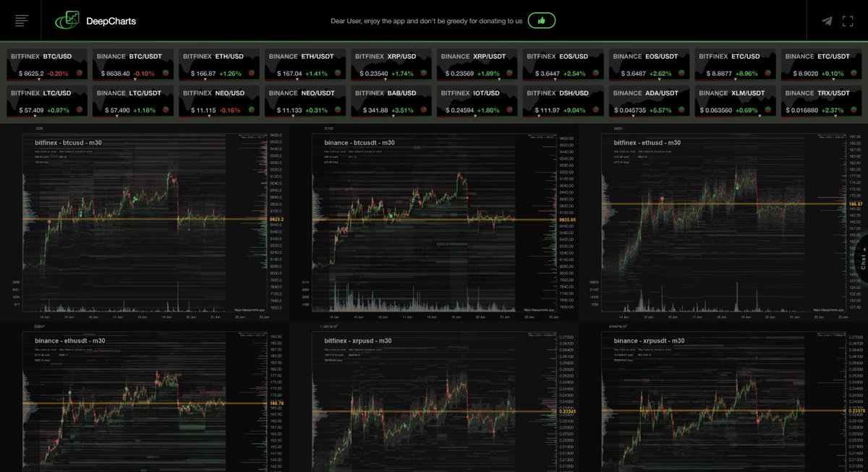Image resolution: width=868 pixels, height=472 pixels.
Task: Open the Chat tab on the right edge
Action: coord(863,257)
